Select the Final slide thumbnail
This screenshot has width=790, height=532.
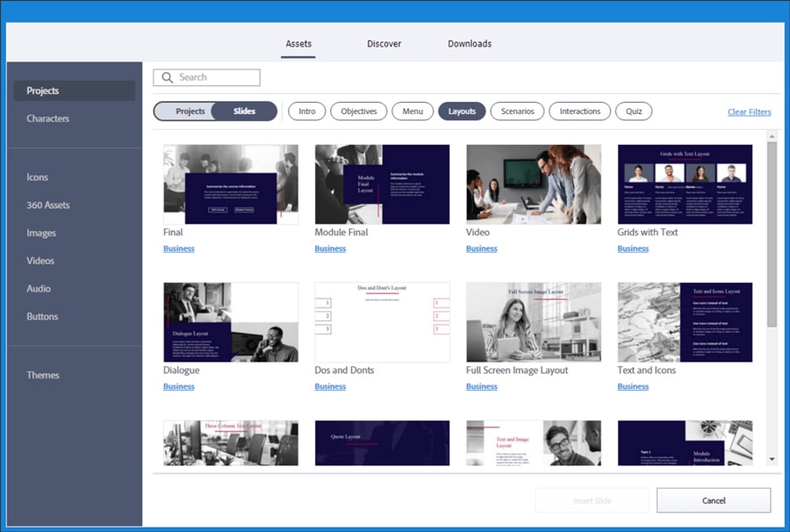[231, 184]
